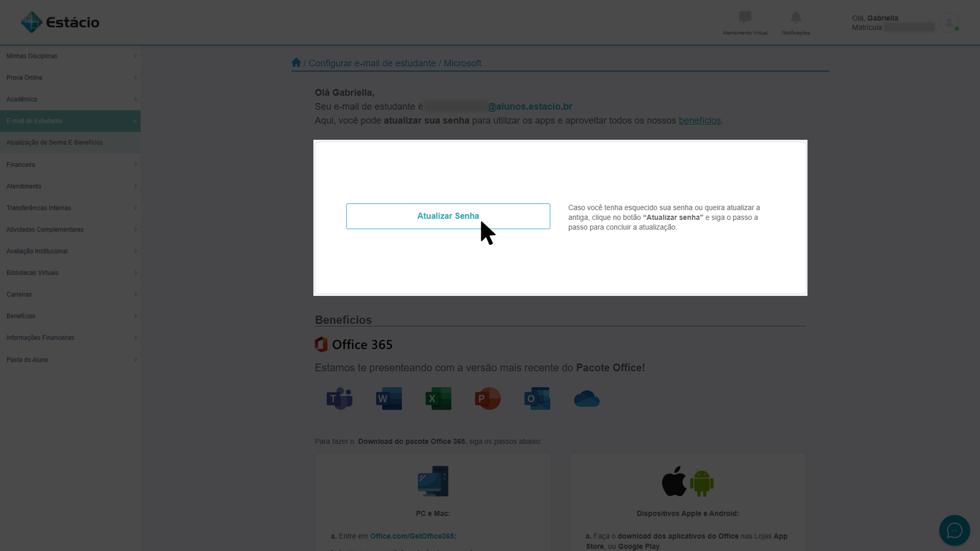This screenshot has height=551, width=980.
Task: Expand Atividades Complementares chevron
Action: coord(135,230)
